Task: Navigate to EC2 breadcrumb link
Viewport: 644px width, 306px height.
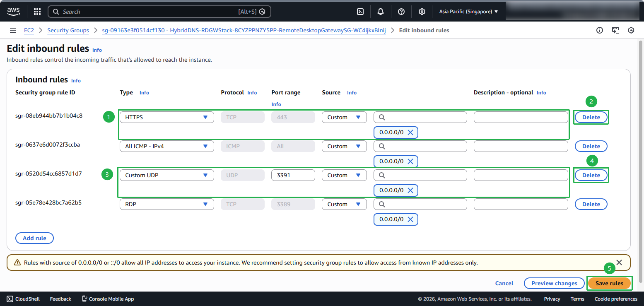Action: point(29,30)
